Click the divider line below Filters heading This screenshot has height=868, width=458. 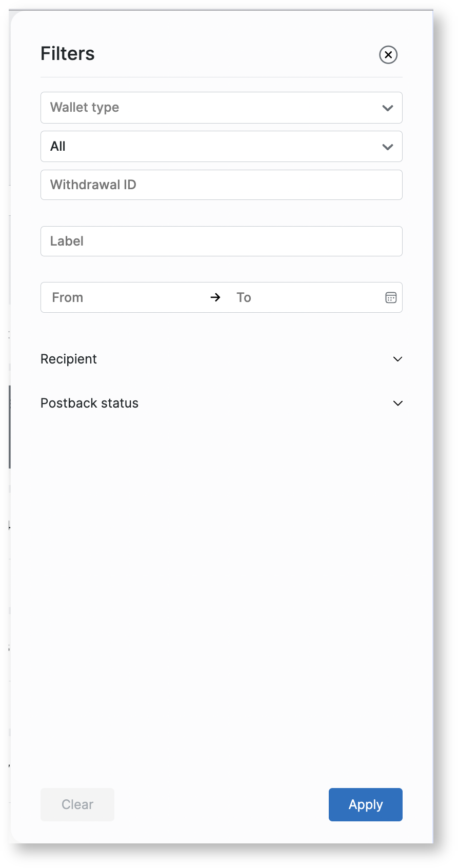point(221,77)
